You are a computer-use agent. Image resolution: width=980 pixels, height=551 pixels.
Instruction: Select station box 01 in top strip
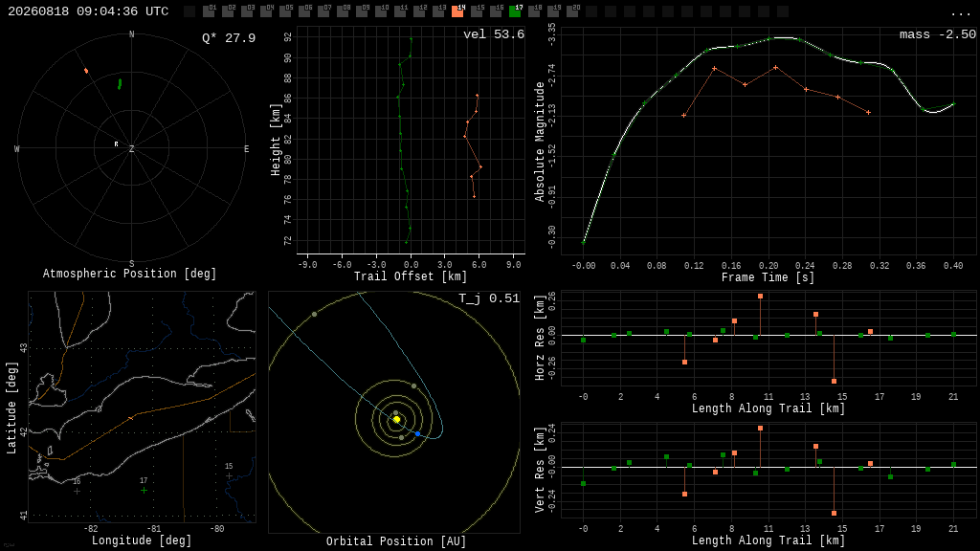coord(209,11)
